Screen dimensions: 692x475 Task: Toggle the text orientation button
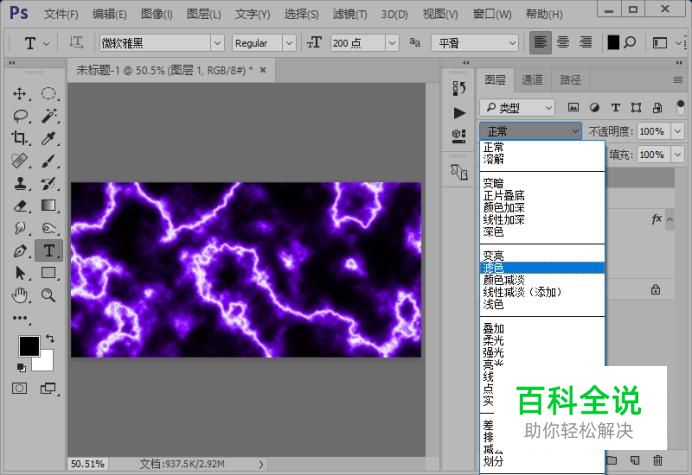[x=77, y=43]
